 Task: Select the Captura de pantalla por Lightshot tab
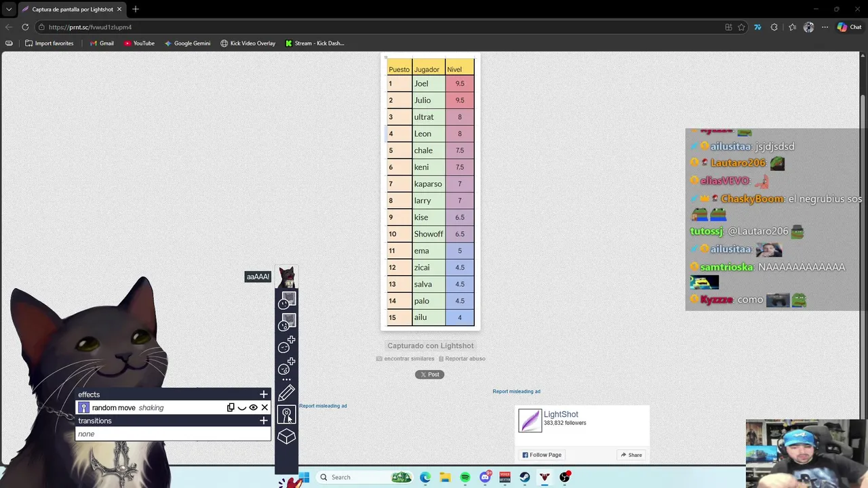click(x=72, y=9)
